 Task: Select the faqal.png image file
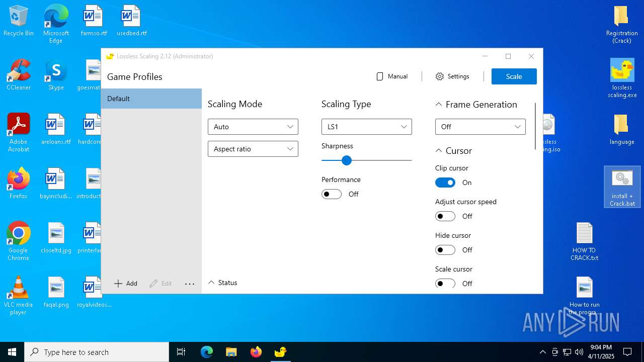click(56, 292)
